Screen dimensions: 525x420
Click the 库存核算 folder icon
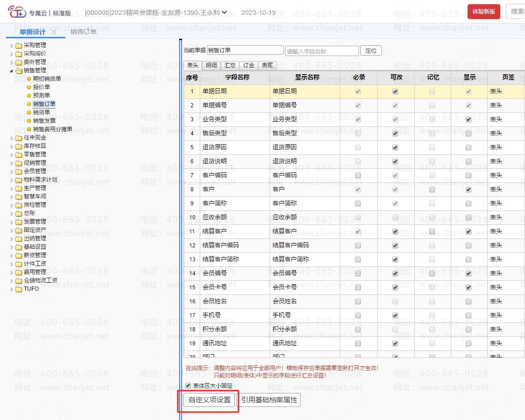point(19,147)
